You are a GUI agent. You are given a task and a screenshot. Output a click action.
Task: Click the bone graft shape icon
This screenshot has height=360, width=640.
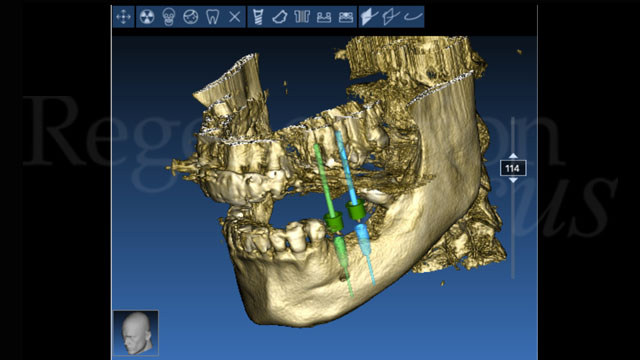coord(280,17)
